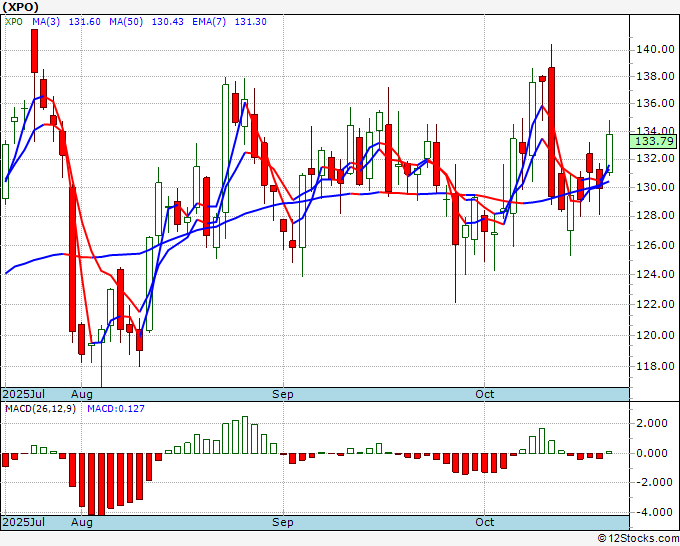The width and height of the screenshot is (680, 546).
Task: Click the 138.00 price axis label
Action: pyautogui.click(x=655, y=76)
